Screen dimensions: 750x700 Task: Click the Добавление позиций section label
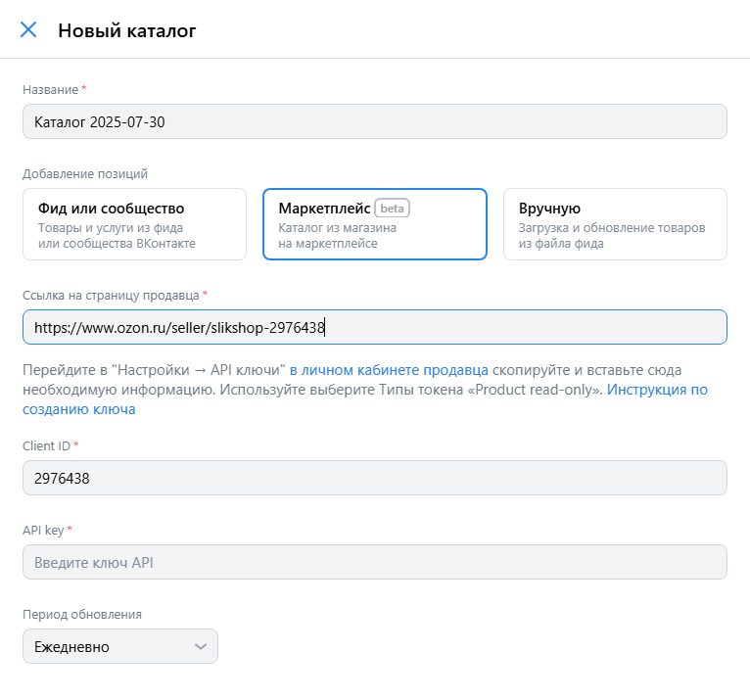tap(84, 174)
